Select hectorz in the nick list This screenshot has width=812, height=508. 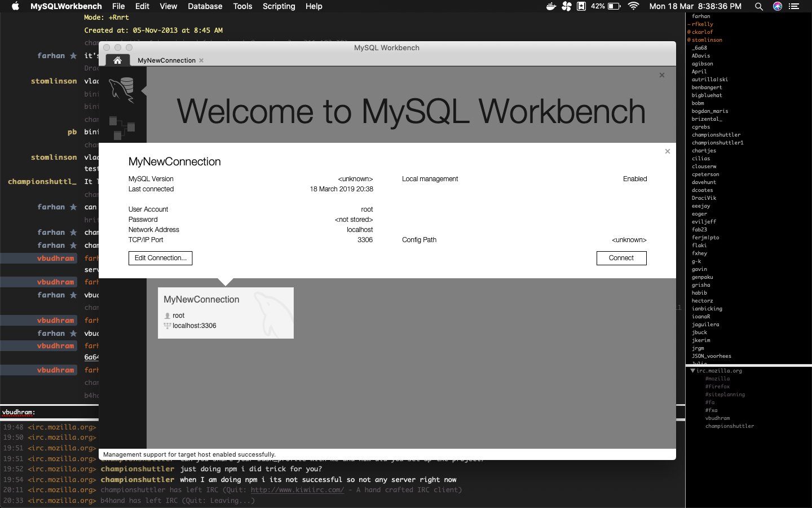pos(702,301)
